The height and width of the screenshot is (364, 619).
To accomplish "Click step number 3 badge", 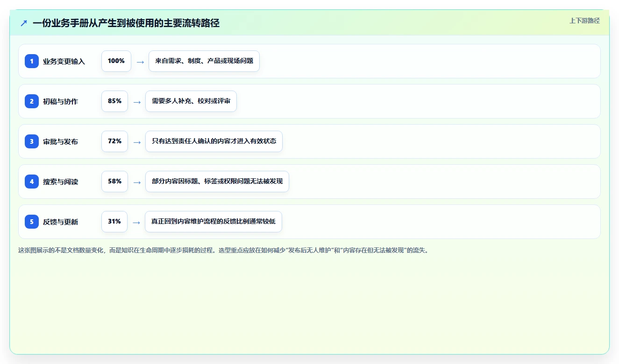I will point(32,141).
